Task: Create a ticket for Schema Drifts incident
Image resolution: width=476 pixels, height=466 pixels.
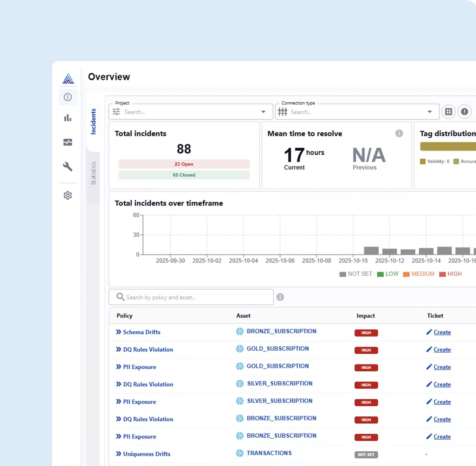Action: point(442,332)
